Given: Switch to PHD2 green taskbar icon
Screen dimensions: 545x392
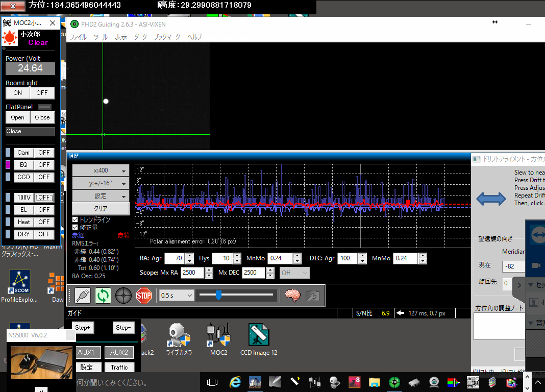Looking at the screenshot, I should pos(394,382).
